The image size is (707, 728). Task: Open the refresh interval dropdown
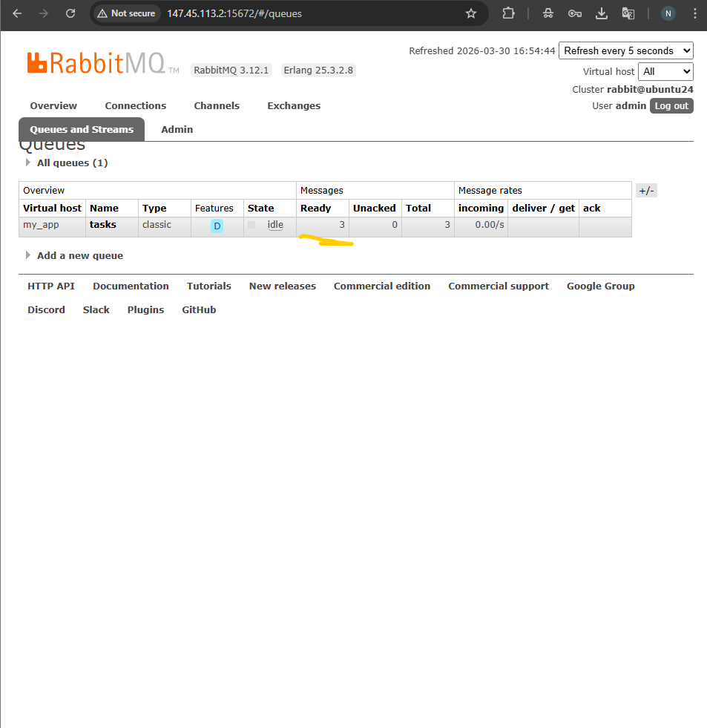click(x=625, y=50)
